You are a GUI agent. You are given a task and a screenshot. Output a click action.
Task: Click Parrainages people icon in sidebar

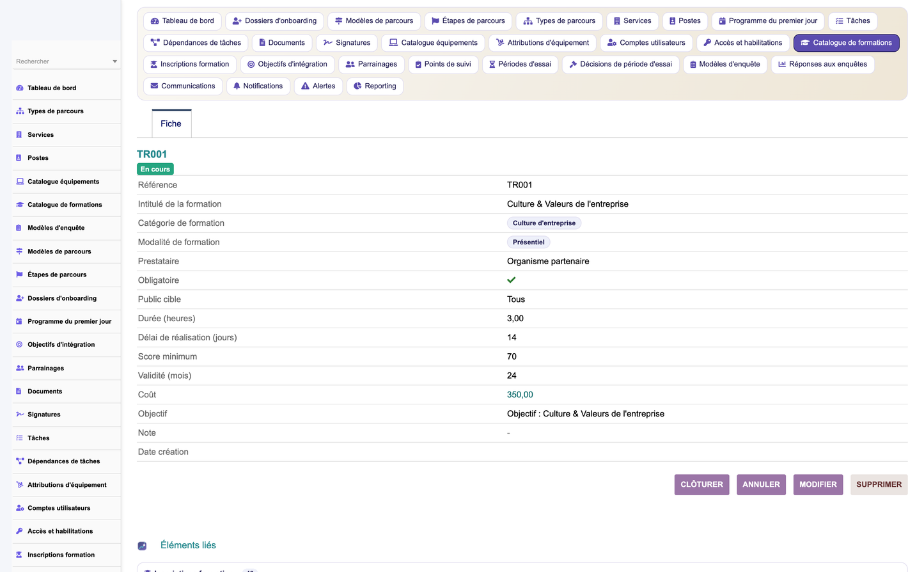[20, 368]
